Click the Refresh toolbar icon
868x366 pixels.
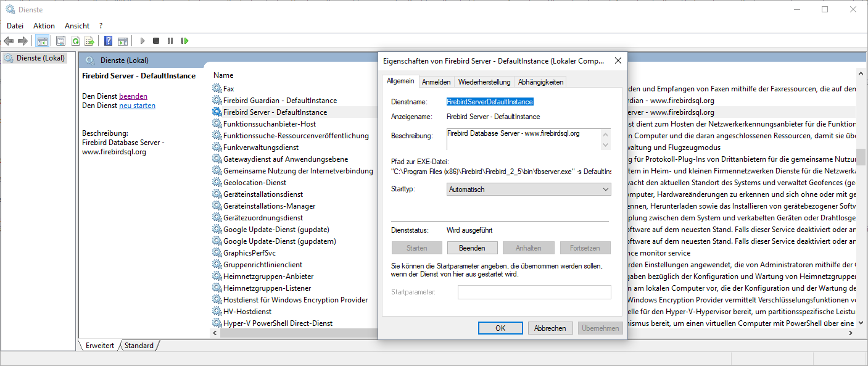click(75, 41)
